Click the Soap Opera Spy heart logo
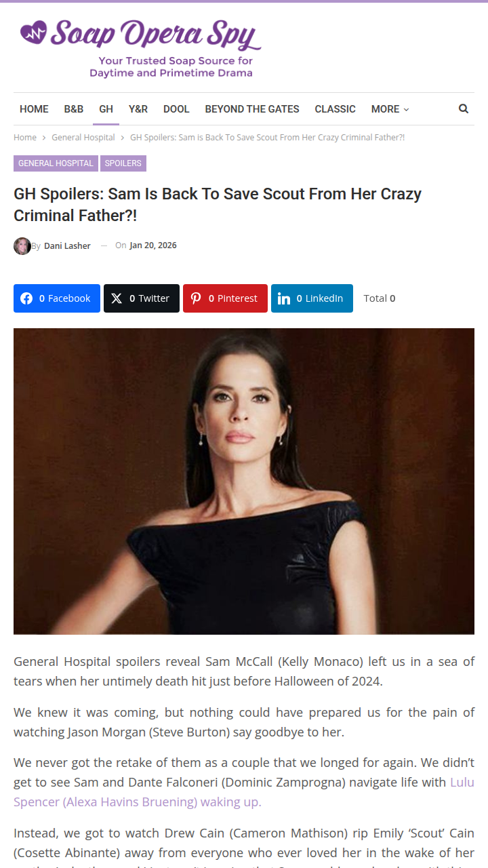The height and width of the screenshot is (868, 488). (34, 32)
